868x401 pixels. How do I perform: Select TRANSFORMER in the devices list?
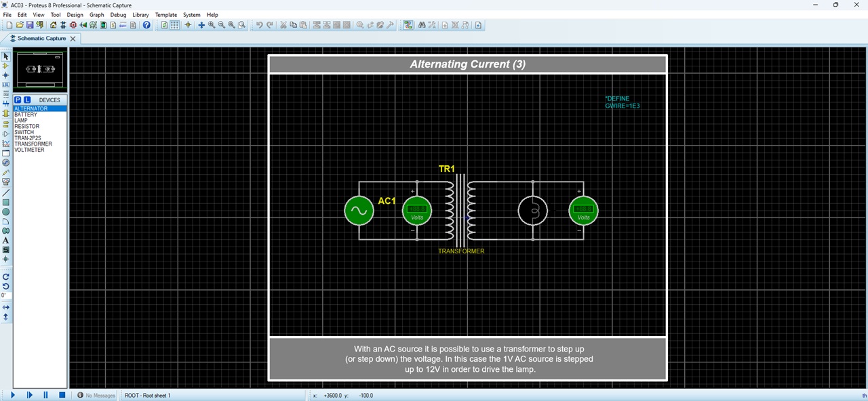tap(33, 144)
